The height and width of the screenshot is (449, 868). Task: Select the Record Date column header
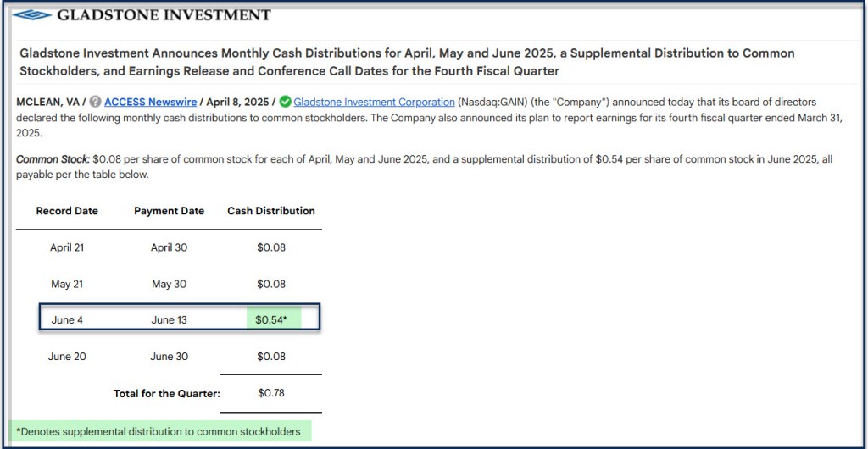67,211
